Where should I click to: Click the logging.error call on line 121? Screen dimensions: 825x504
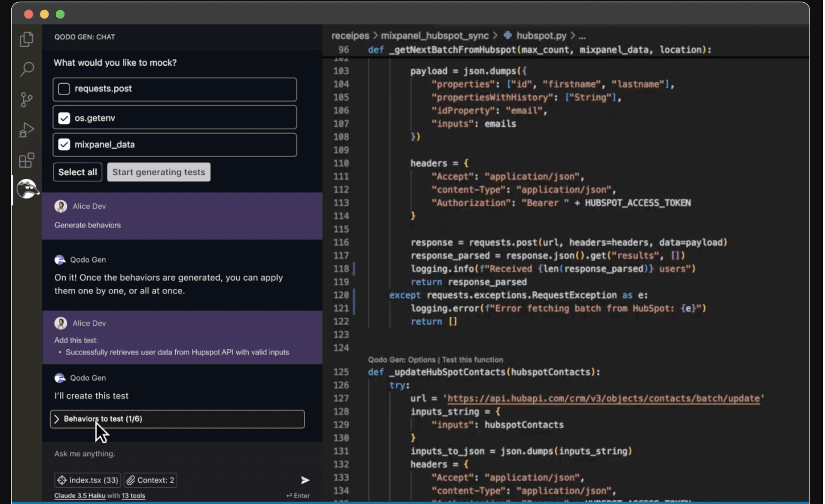click(559, 309)
